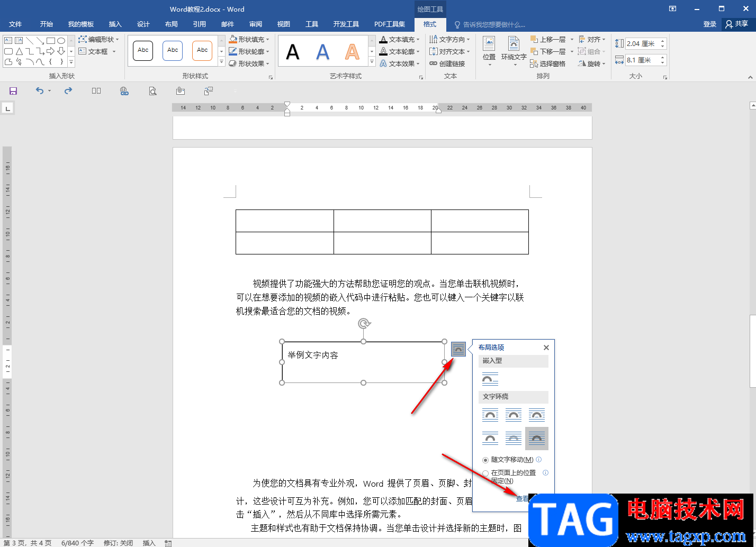
Task: Switch to 视图 (View) tab
Action: [x=284, y=24]
